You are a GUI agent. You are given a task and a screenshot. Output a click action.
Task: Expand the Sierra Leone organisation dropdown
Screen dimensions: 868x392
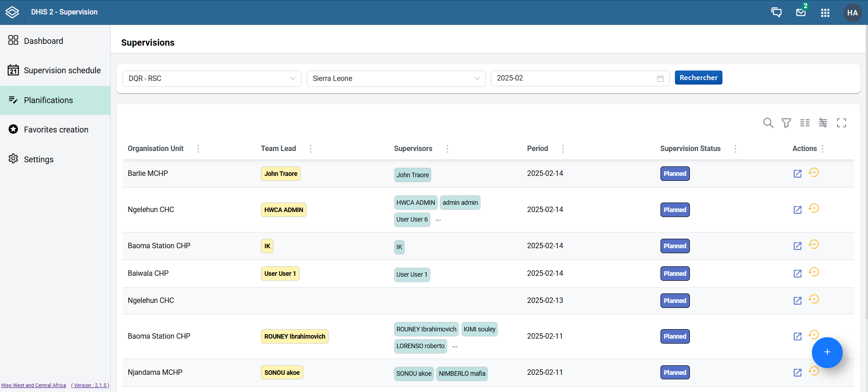click(x=396, y=78)
